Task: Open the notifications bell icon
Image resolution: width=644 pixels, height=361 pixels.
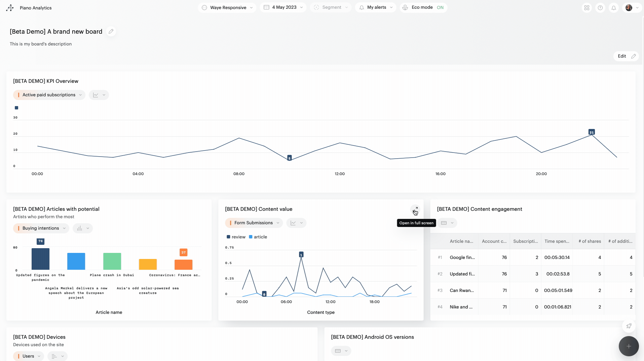Action: pos(614,8)
